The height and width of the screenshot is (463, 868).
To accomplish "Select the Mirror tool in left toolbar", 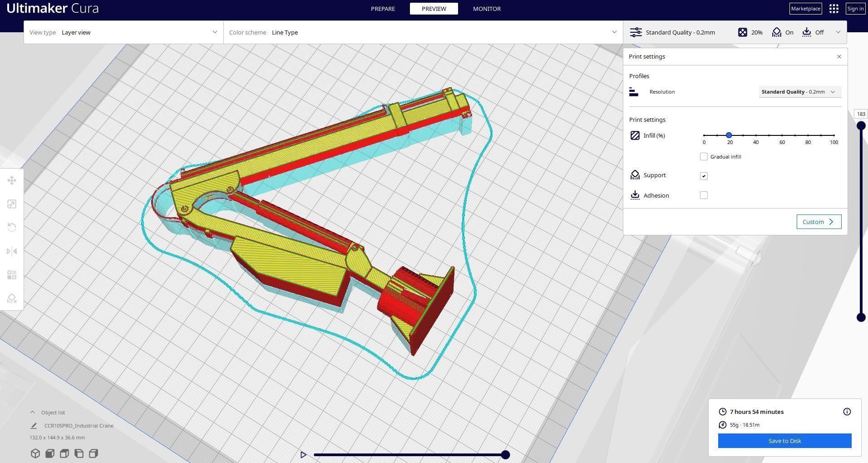I will (12, 251).
